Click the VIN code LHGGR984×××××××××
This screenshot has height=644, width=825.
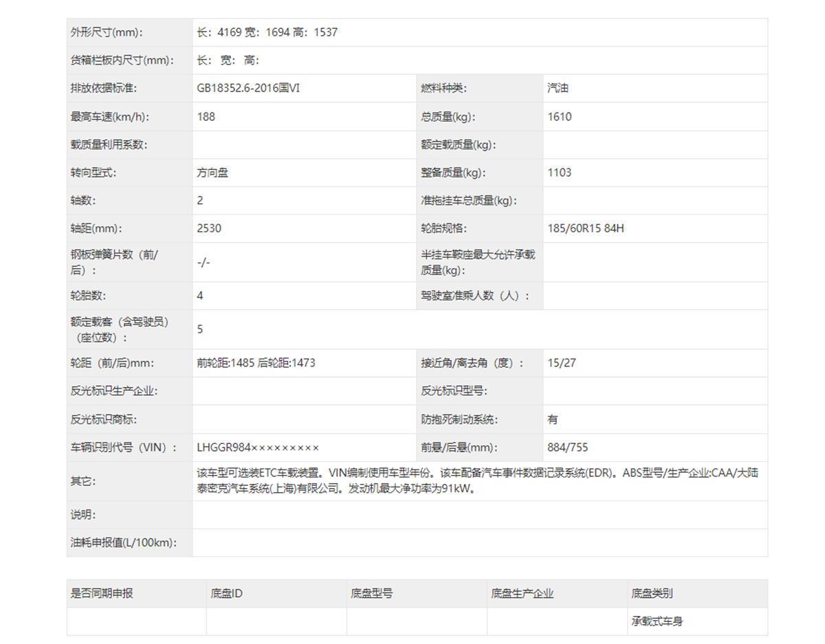[x=258, y=447]
